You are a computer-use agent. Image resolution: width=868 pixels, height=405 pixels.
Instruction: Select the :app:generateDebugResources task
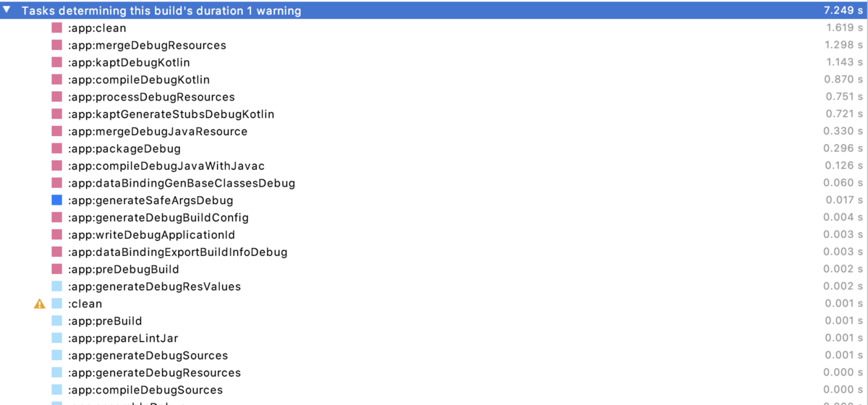point(434,373)
